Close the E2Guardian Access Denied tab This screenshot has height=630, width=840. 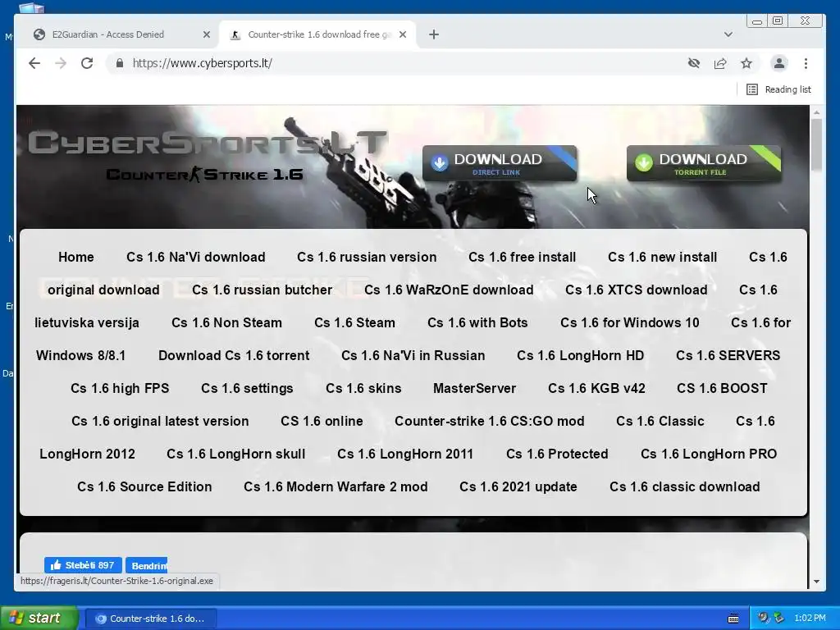pyautogui.click(x=207, y=34)
